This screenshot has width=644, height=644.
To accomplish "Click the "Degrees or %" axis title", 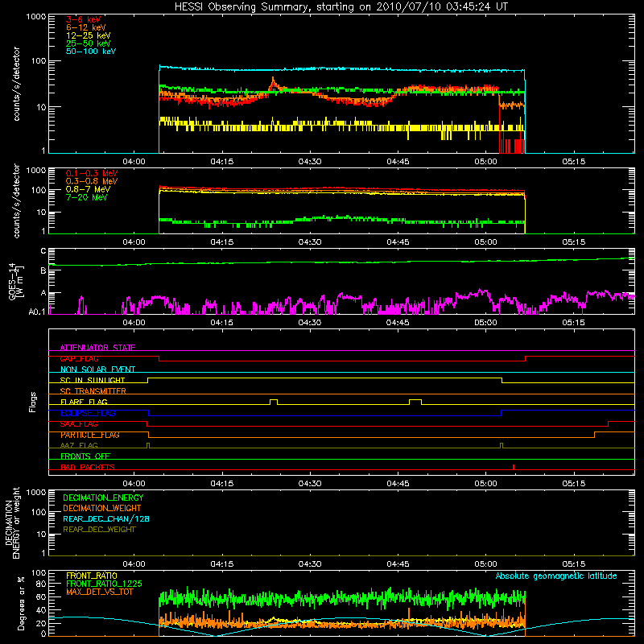I will [x=22, y=603].
